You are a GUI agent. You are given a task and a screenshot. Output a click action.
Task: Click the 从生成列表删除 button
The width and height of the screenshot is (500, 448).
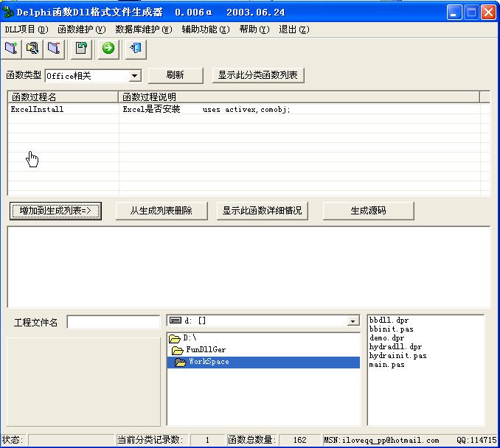point(162,211)
